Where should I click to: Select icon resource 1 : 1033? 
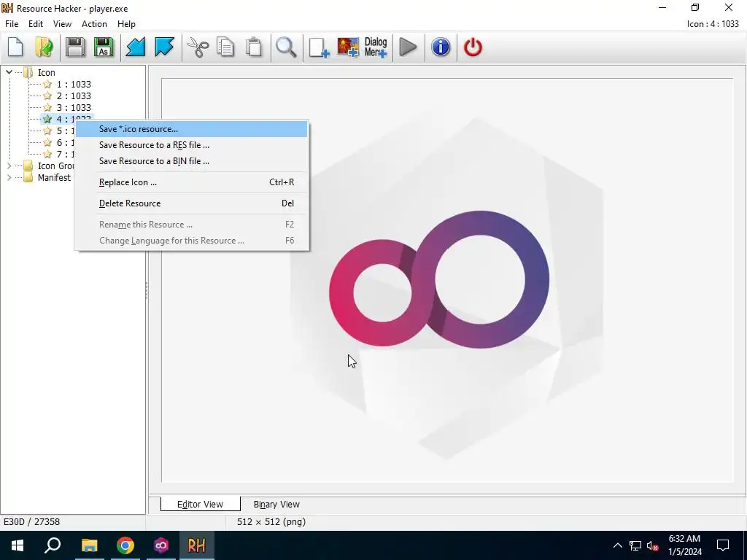click(x=74, y=85)
